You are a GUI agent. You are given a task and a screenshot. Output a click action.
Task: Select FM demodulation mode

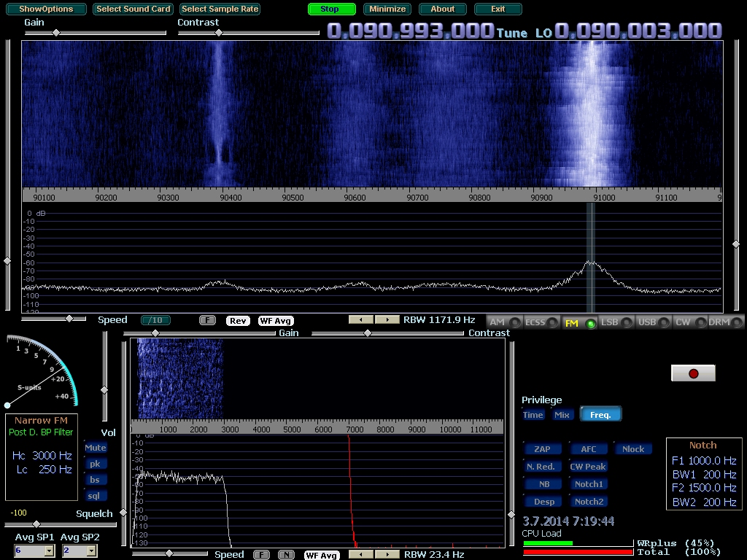click(x=579, y=323)
